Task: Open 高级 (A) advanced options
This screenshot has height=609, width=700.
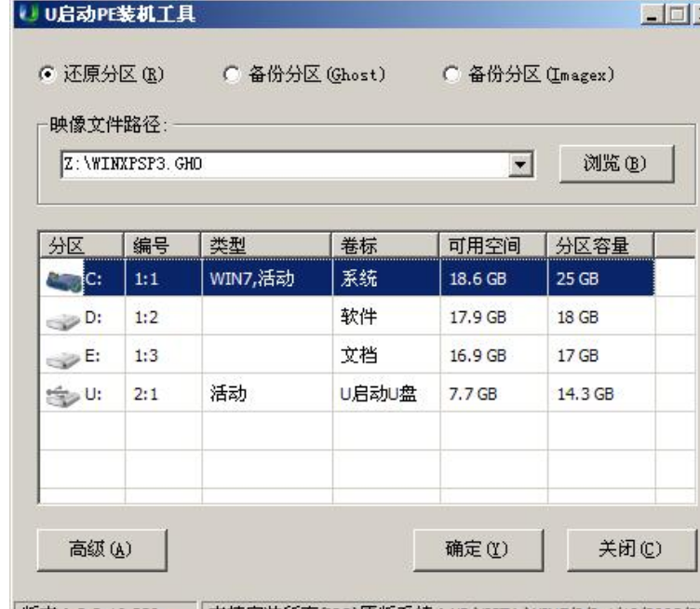Action: 101,548
